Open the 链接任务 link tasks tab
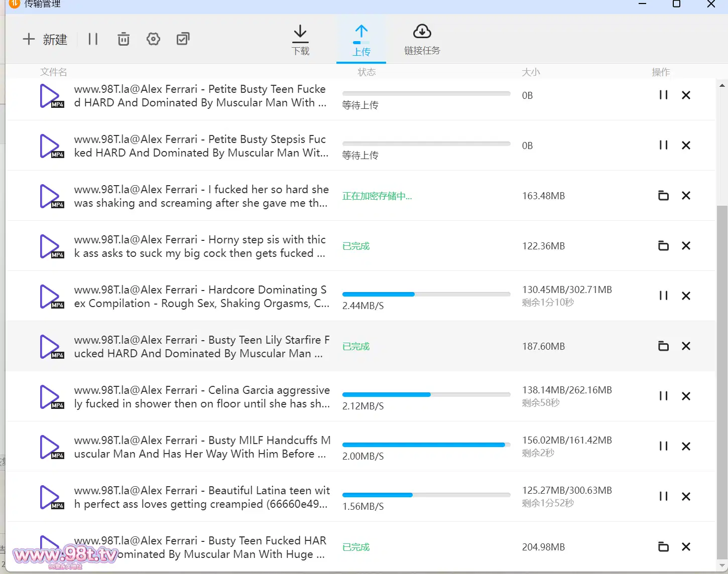 [422, 40]
